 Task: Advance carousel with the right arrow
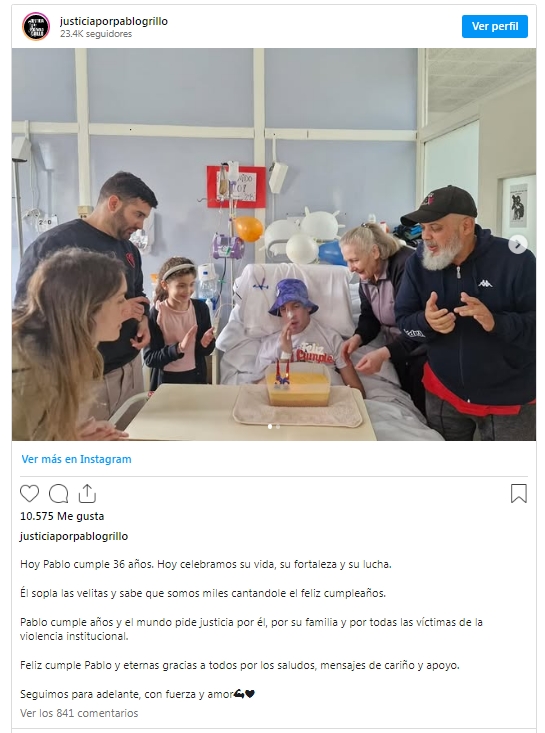(x=517, y=244)
